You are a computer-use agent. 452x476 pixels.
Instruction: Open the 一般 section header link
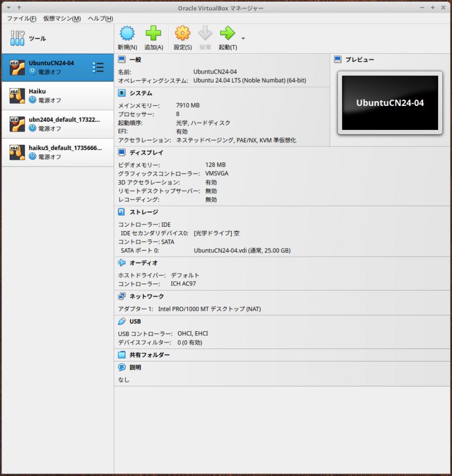point(135,60)
